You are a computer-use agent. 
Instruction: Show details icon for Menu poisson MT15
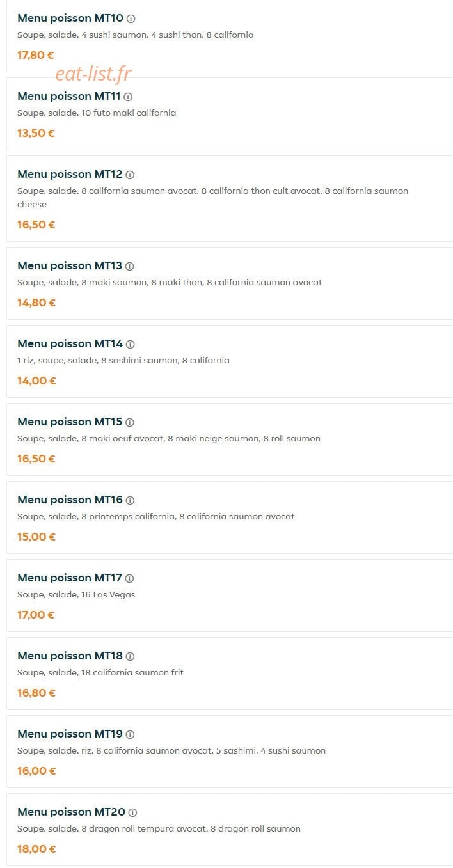point(130,422)
